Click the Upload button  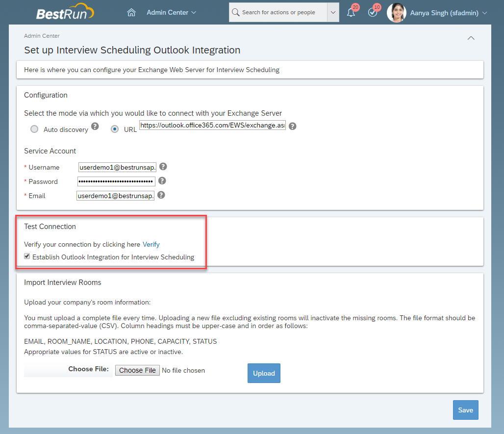(x=264, y=373)
